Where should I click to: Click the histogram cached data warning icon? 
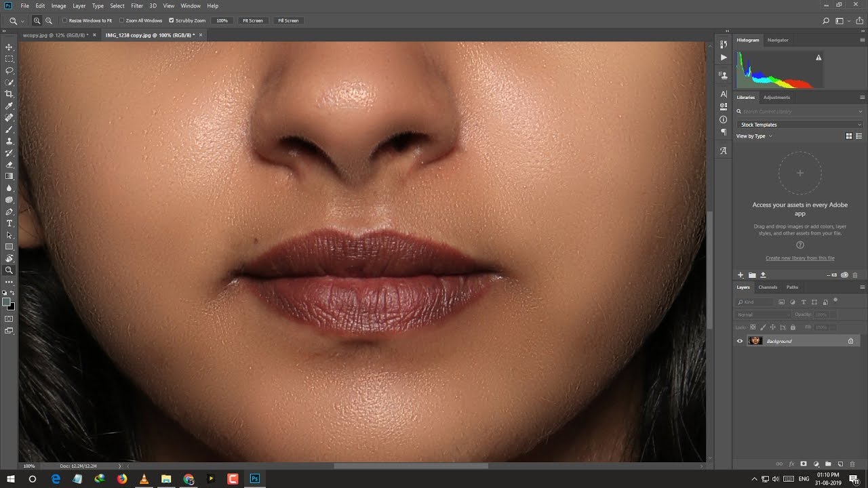(818, 58)
